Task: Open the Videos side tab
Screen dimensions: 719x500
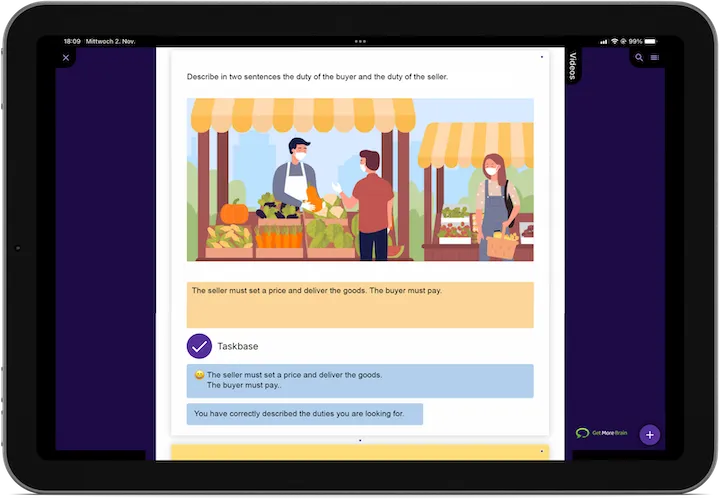Action: click(x=573, y=66)
